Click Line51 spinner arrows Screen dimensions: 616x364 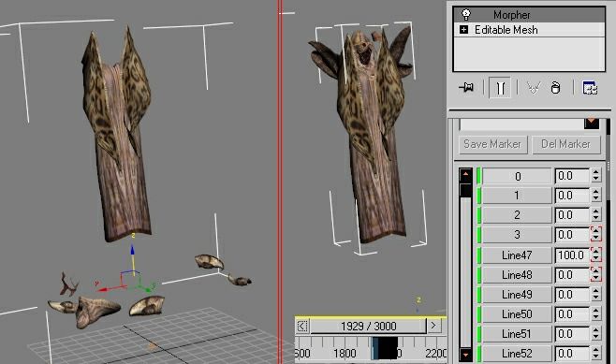(596, 334)
